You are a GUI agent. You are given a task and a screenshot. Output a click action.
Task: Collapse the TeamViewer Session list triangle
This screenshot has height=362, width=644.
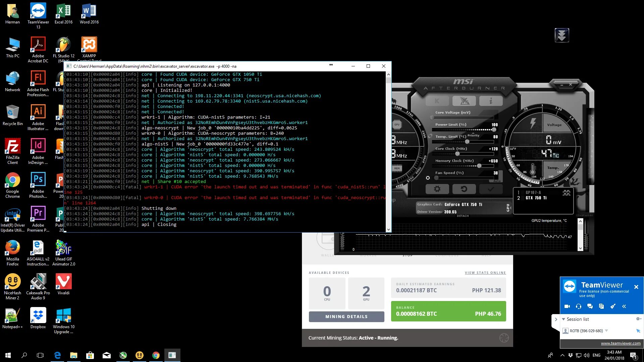click(563, 319)
